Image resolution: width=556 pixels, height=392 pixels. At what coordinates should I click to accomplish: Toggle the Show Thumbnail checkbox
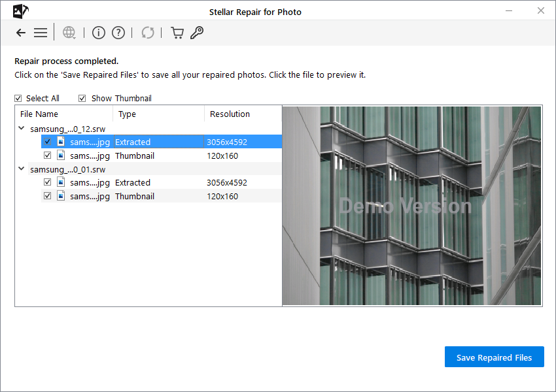point(82,99)
